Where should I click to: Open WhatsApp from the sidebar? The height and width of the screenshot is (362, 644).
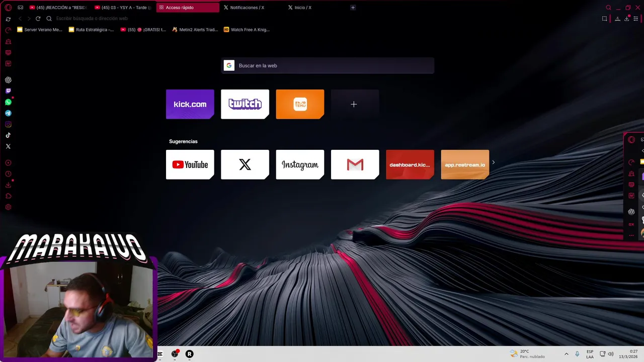point(8,102)
